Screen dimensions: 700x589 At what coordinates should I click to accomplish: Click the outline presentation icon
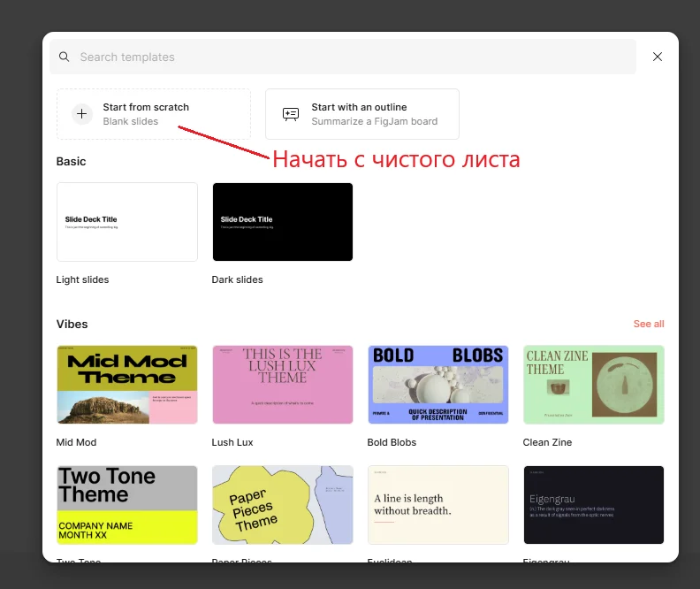(290, 114)
